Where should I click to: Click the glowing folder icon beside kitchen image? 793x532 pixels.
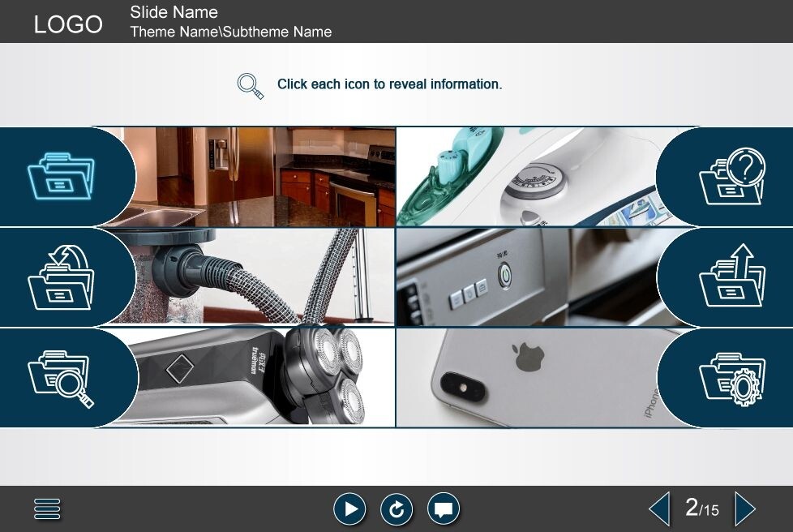61,176
